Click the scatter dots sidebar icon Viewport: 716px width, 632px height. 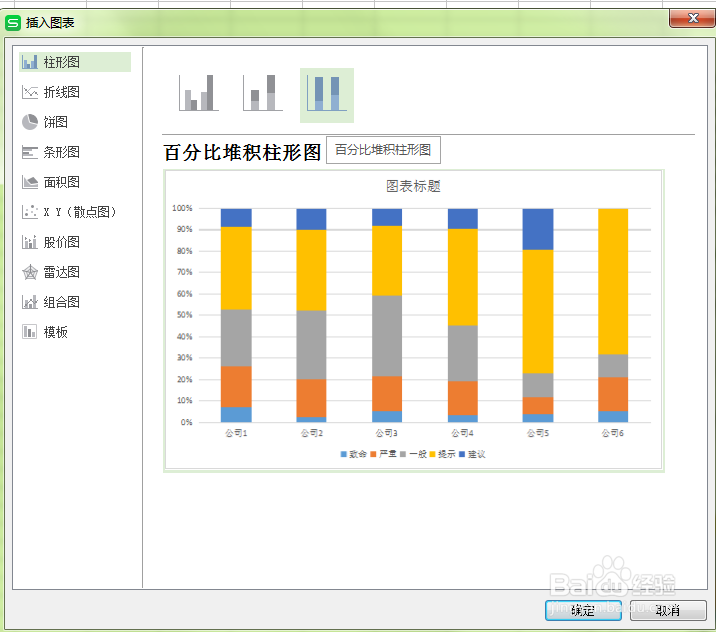pyautogui.click(x=30, y=212)
